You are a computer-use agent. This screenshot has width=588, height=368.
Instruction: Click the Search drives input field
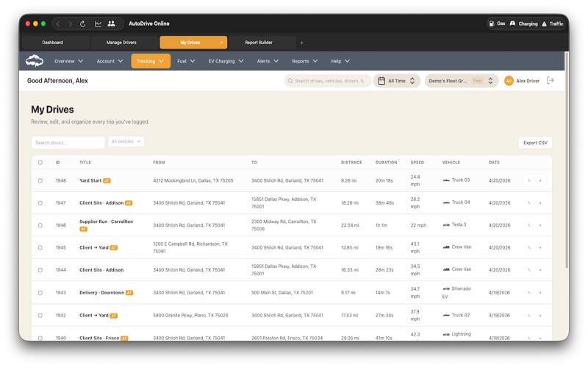68,143
